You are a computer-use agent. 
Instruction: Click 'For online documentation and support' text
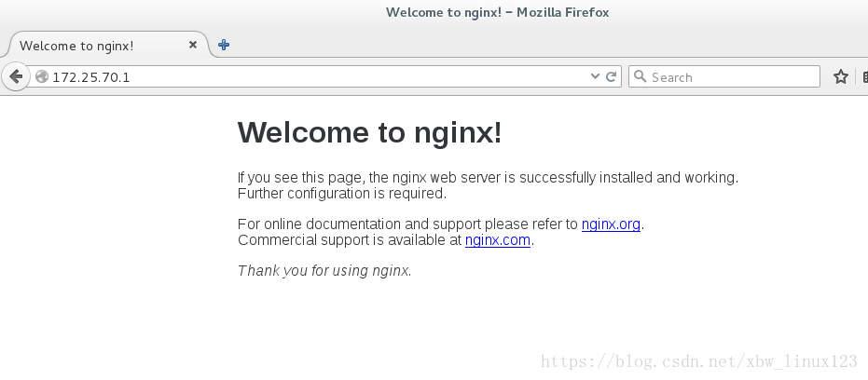point(360,224)
